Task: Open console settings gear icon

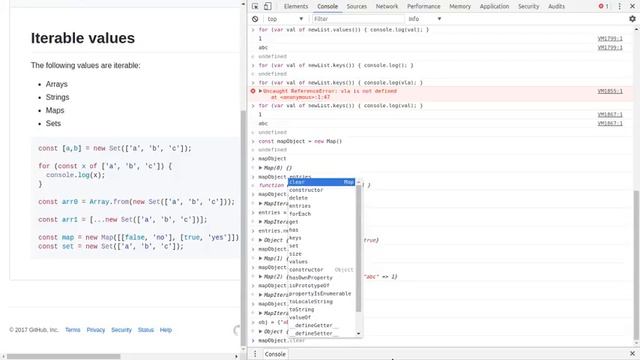Action: click(x=632, y=19)
